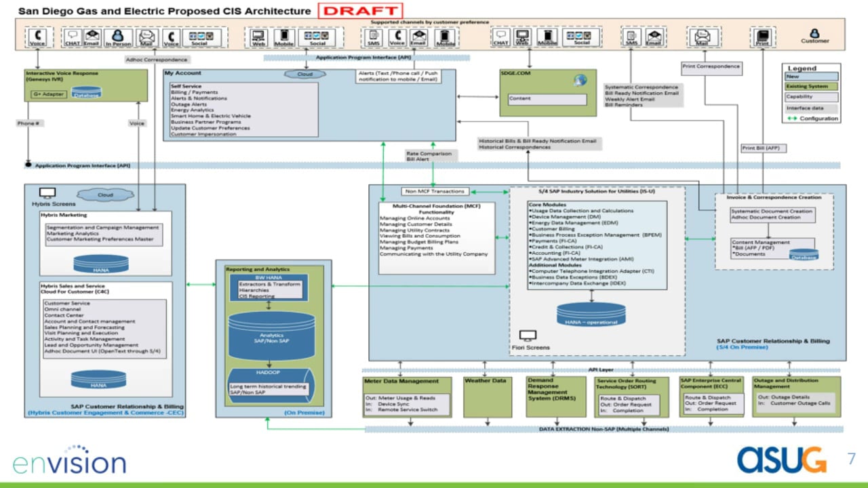Select the Email icon beside the In Person icon

coord(92,36)
